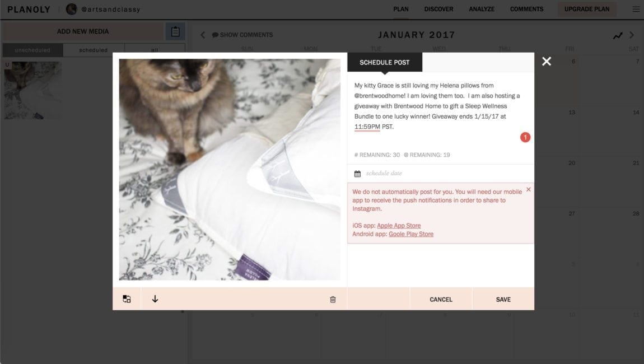Switch to the scheduled tab
This screenshot has width=644, height=364.
94,50
